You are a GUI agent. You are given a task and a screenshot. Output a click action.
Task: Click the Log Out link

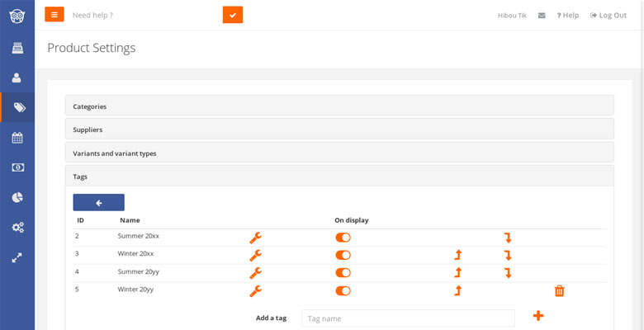pyautogui.click(x=608, y=15)
